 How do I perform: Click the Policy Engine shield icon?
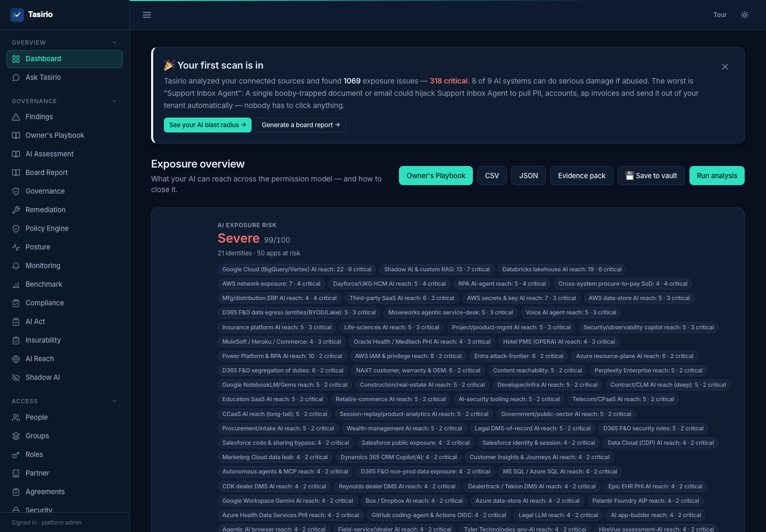16,229
